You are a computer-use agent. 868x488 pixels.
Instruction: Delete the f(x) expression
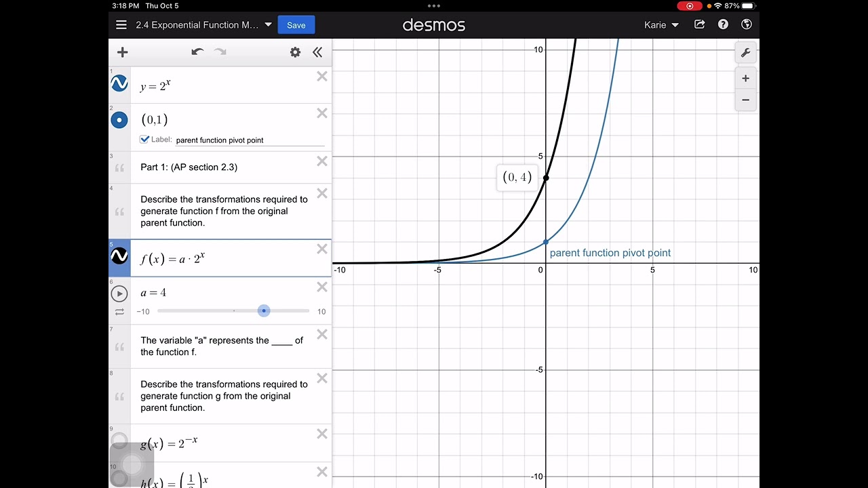click(x=322, y=249)
